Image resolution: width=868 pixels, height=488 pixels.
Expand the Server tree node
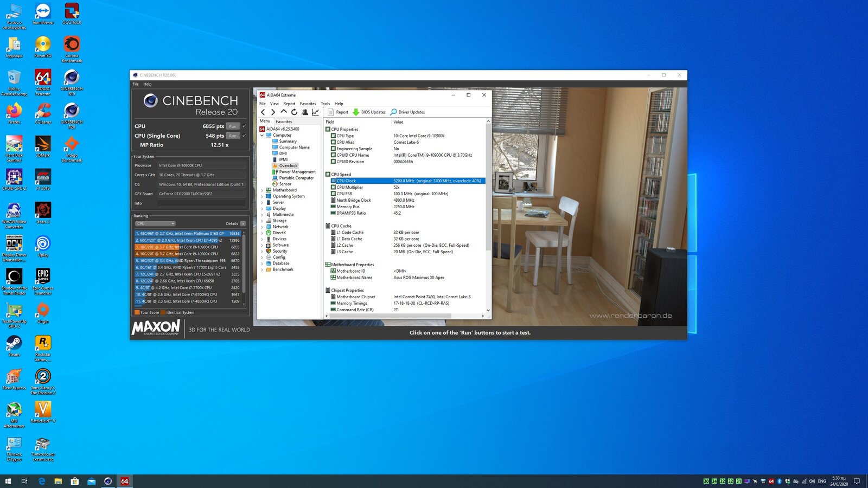coord(262,202)
